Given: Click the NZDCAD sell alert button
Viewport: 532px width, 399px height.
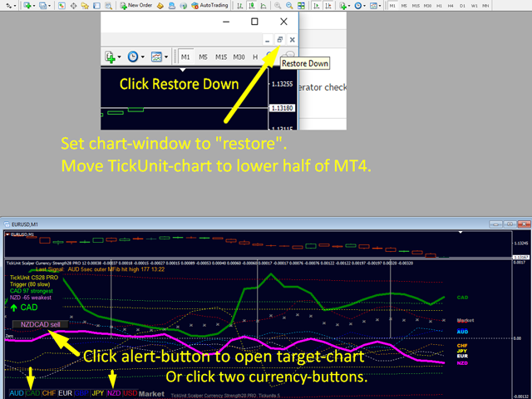Looking at the screenshot, I should pyautogui.click(x=41, y=324).
